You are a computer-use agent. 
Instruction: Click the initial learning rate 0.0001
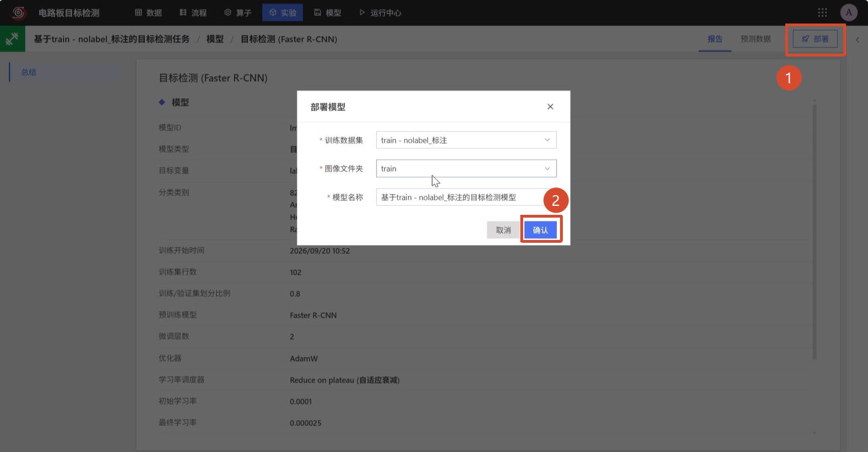pyautogui.click(x=301, y=401)
